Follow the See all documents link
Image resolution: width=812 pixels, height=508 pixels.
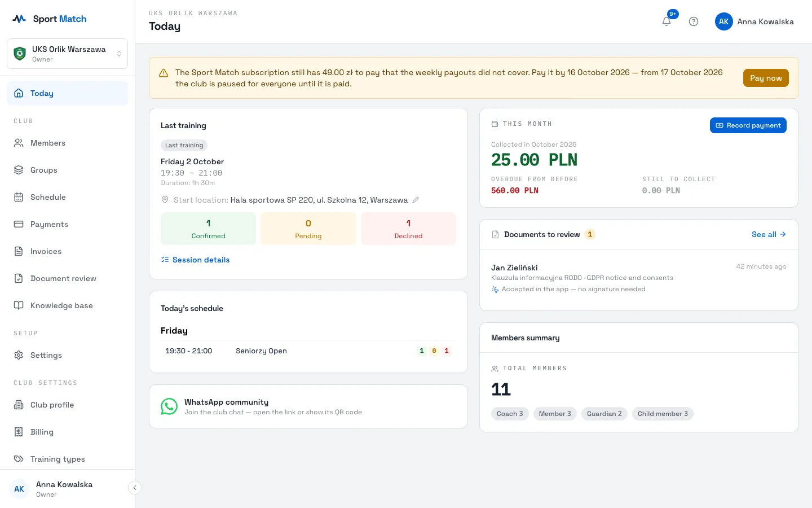[x=769, y=234]
